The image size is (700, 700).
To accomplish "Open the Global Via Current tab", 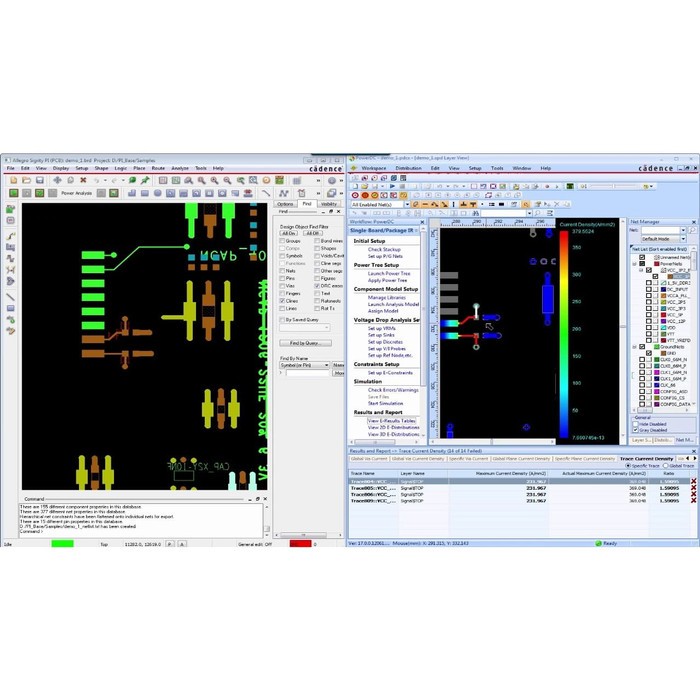I will [x=369, y=458].
